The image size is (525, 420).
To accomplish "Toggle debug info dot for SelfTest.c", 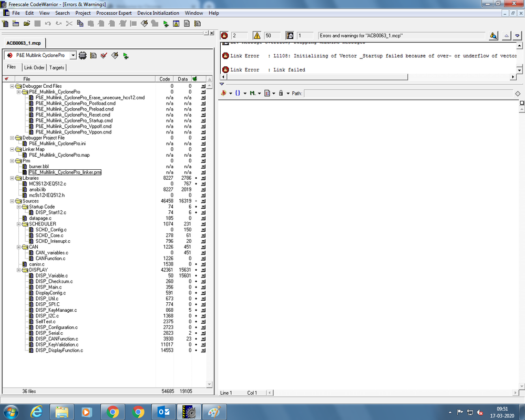I will pyautogui.click(x=196, y=322).
